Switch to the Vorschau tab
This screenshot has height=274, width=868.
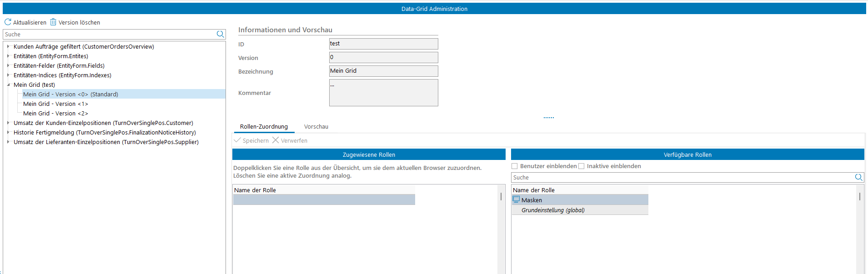[x=316, y=127]
